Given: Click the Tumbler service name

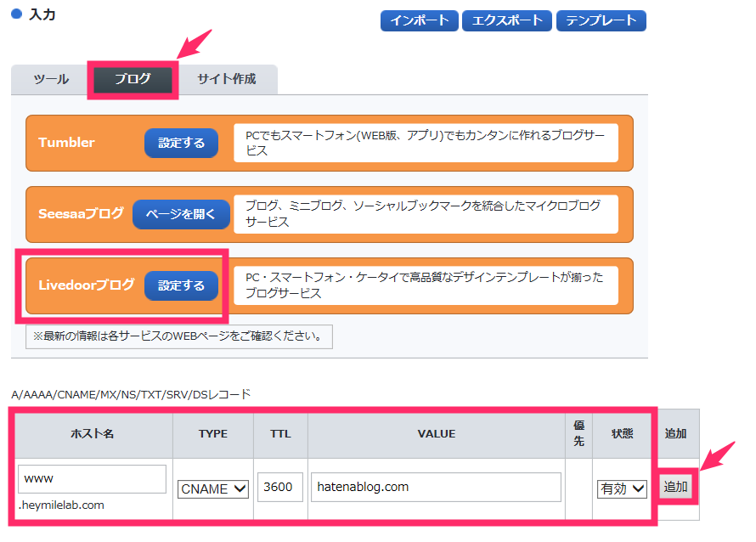Looking at the screenshot, I should [x=66, y=142].
